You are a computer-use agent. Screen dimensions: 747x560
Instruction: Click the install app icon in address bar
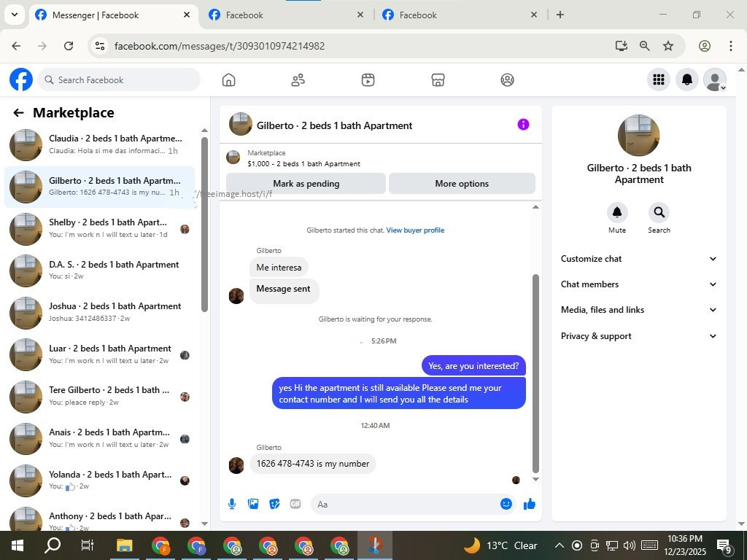tap(622, 46)
